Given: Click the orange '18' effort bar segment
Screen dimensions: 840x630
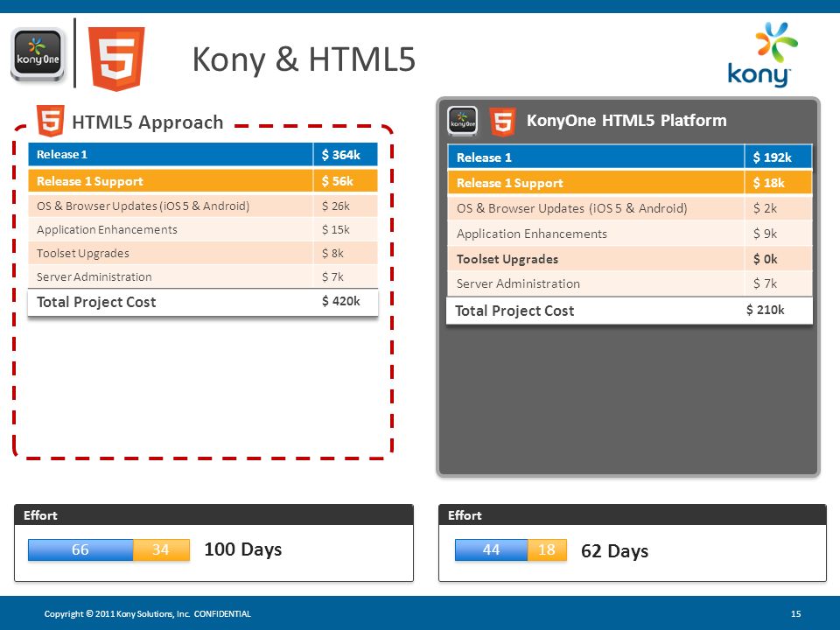Looking at the screenshot, I should 547,549.
